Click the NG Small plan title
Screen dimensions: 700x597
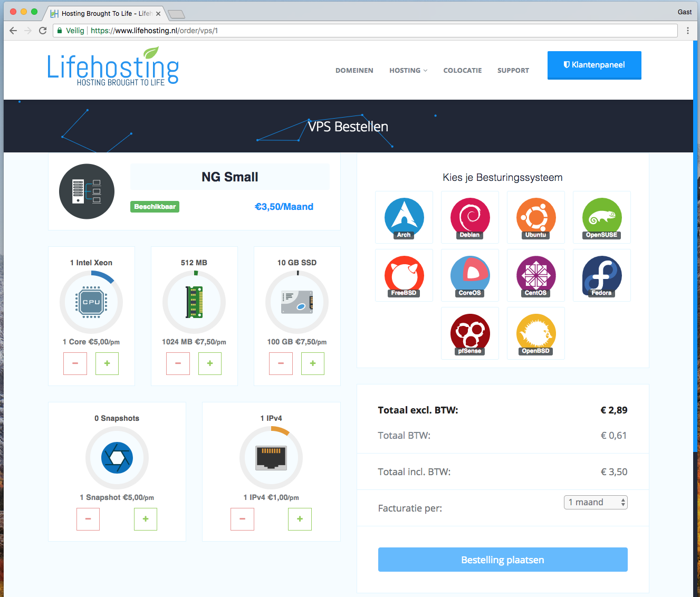pyautogui.click(x=230, y=177)
